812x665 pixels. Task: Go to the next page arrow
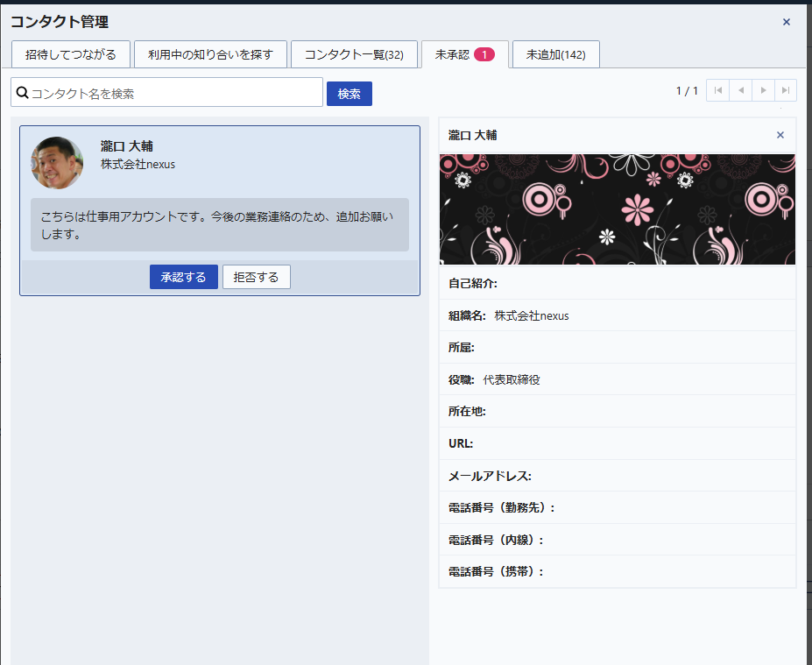click(763, 90)
